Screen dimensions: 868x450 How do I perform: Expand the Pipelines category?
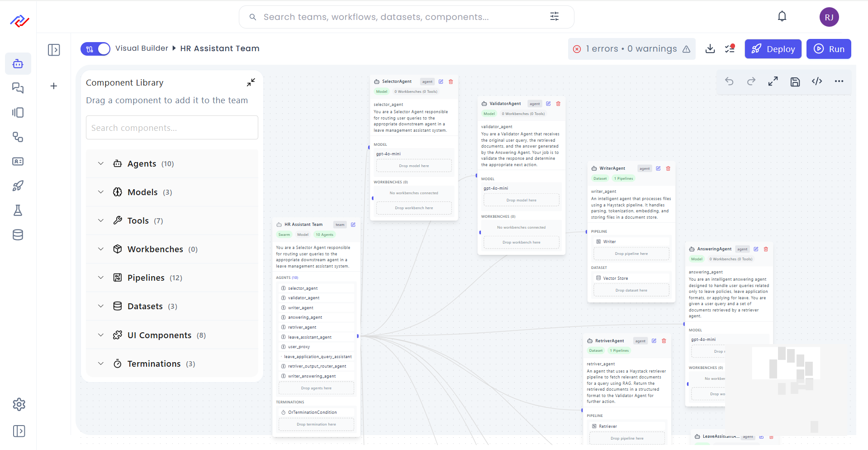tap(101, 278)
